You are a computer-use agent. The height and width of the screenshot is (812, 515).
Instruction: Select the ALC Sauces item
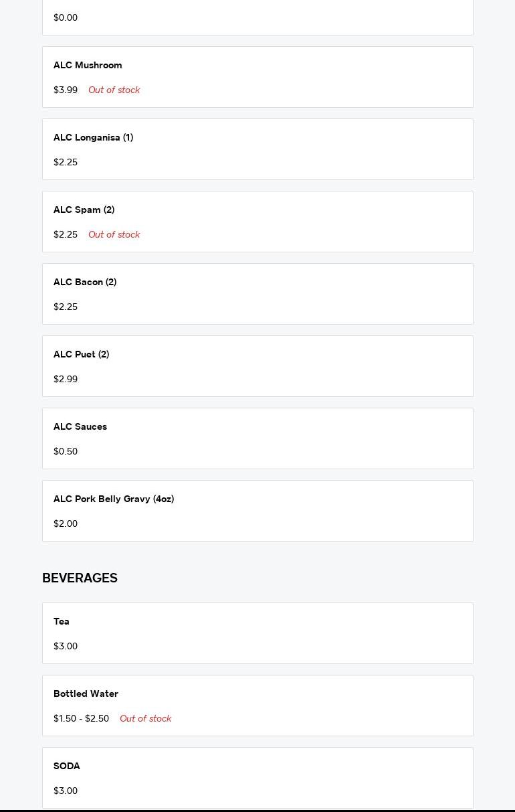(80, 427)
